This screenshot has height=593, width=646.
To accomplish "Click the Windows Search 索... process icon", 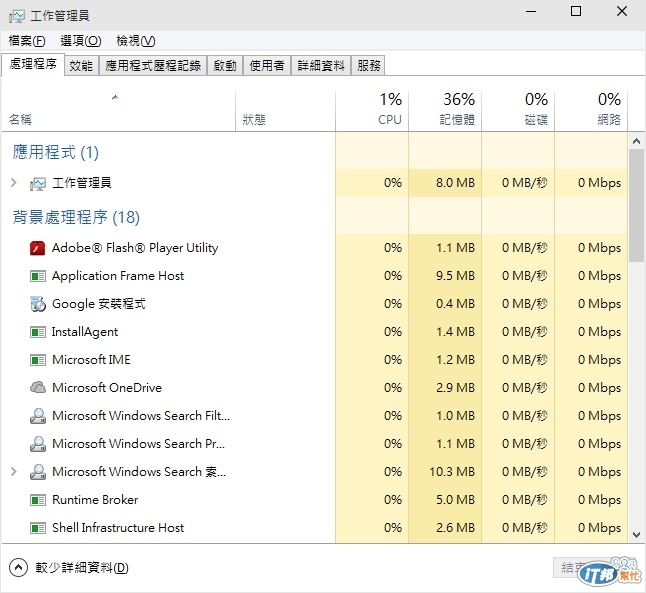I will tap(38, 472).
